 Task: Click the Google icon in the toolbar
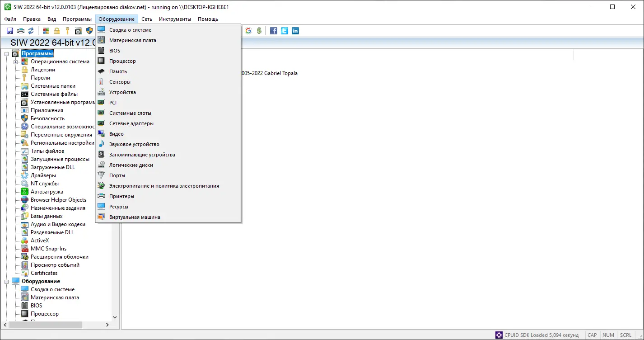248,31
